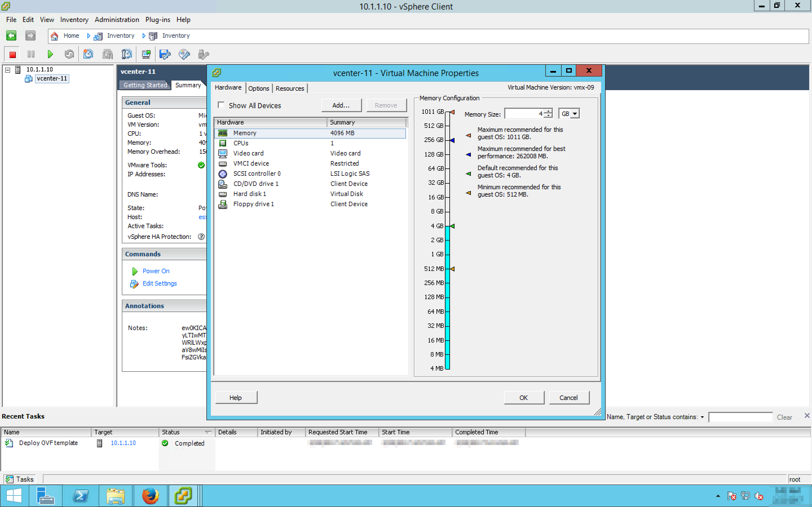
Task: Click the green navigate Back arrow
Action: (x=11, y=35)
